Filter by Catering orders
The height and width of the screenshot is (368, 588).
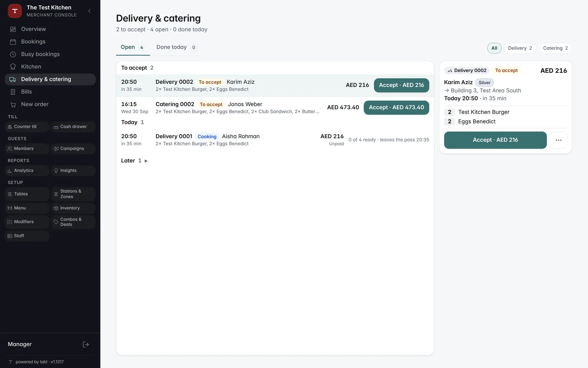coord(555,48)
